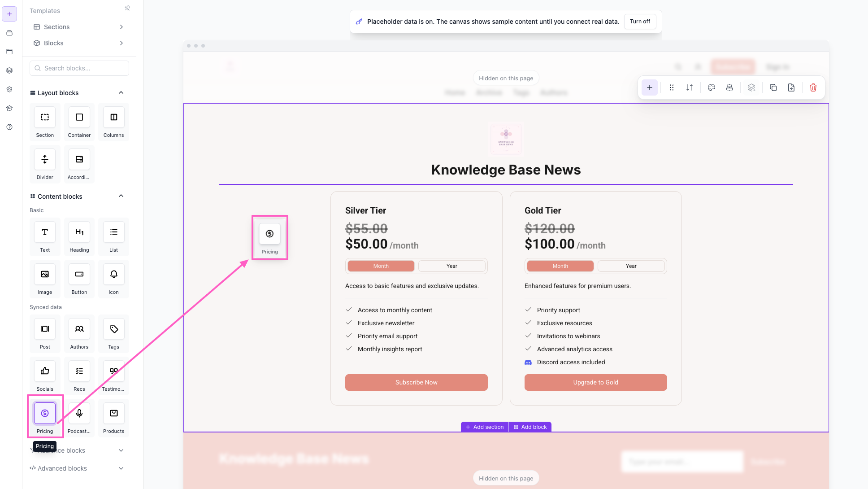This screenshot has width=868, height=489.
Task: Switch Gold Tier billing to Year
Action: (631, 266)
